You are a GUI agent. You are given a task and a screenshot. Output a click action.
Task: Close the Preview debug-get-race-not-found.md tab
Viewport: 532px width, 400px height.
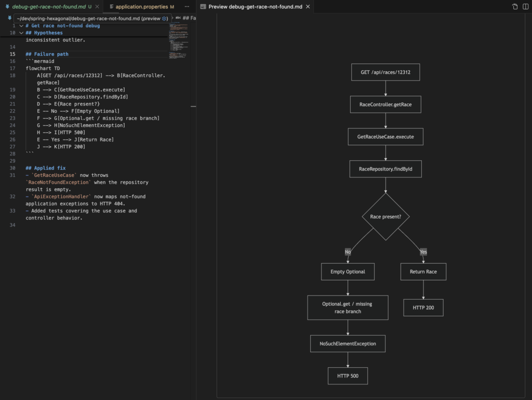click(309, 7)
